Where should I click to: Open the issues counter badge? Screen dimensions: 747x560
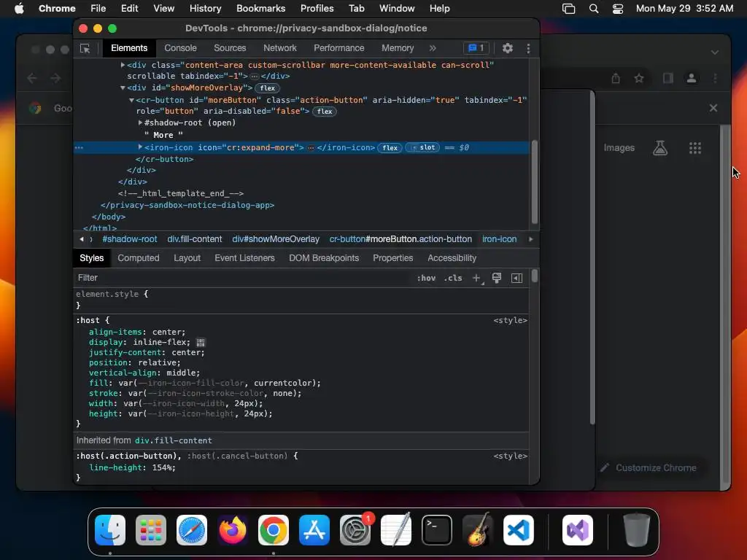click(x=476, y=48)
